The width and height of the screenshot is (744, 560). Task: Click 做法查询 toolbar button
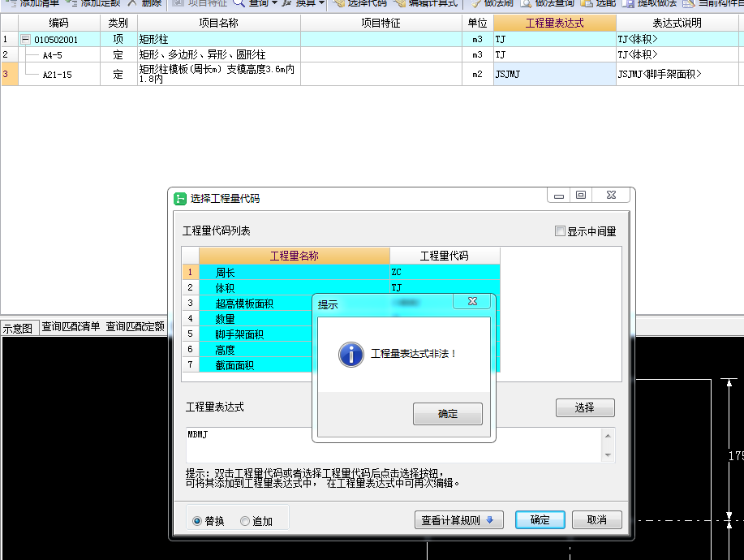[547, 3]
